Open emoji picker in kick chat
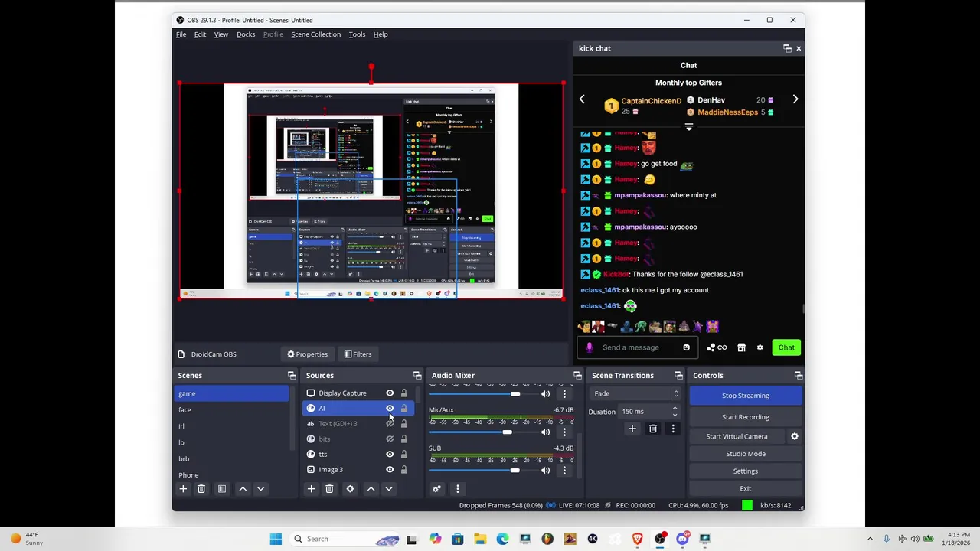 point(686,347)
